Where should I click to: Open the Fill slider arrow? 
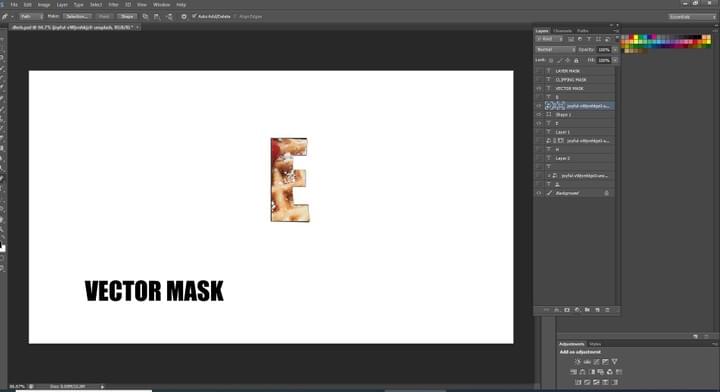coord(615,60)
